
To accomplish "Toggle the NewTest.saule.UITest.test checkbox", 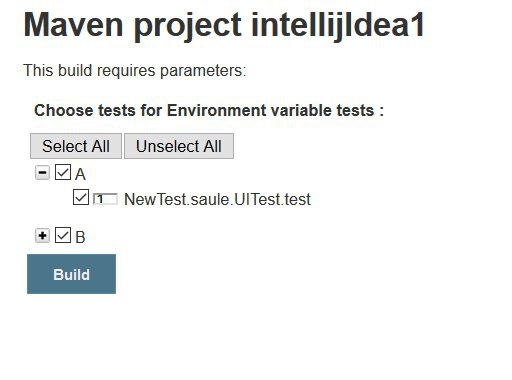I will tap(81, 197).
